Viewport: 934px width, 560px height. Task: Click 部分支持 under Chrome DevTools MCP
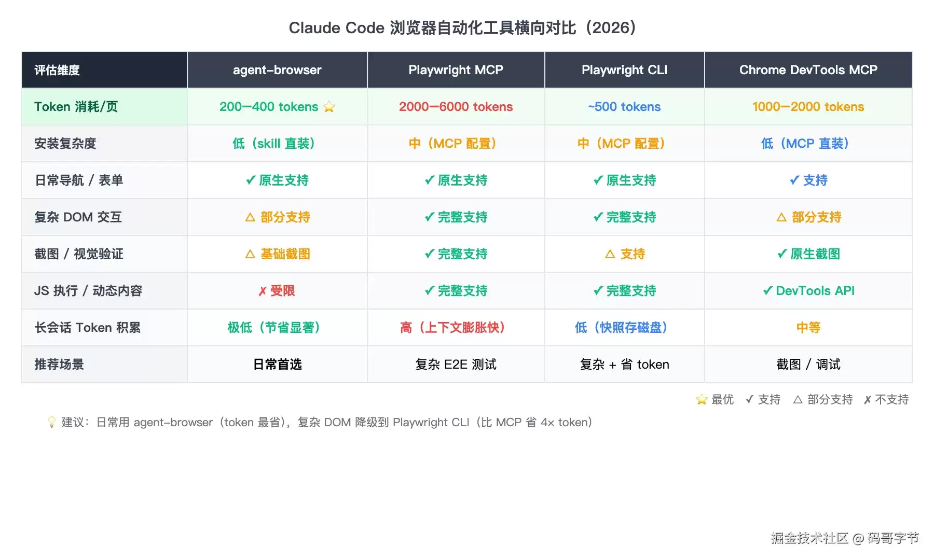808,217
